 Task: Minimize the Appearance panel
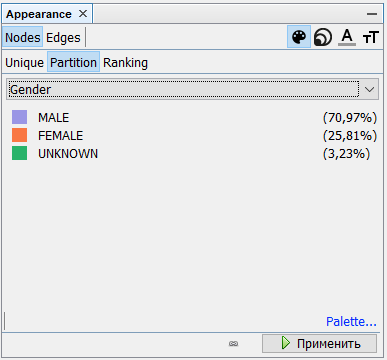click(372, 14)
